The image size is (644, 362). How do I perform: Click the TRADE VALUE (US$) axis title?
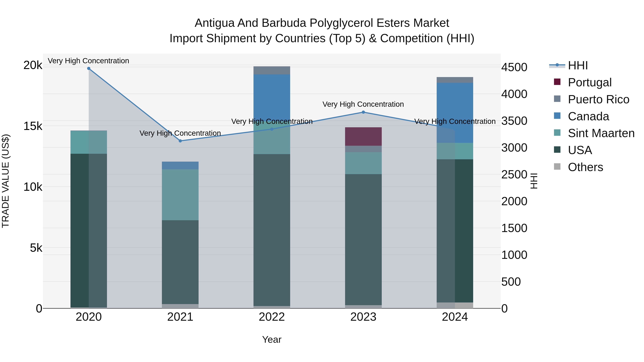6,181
